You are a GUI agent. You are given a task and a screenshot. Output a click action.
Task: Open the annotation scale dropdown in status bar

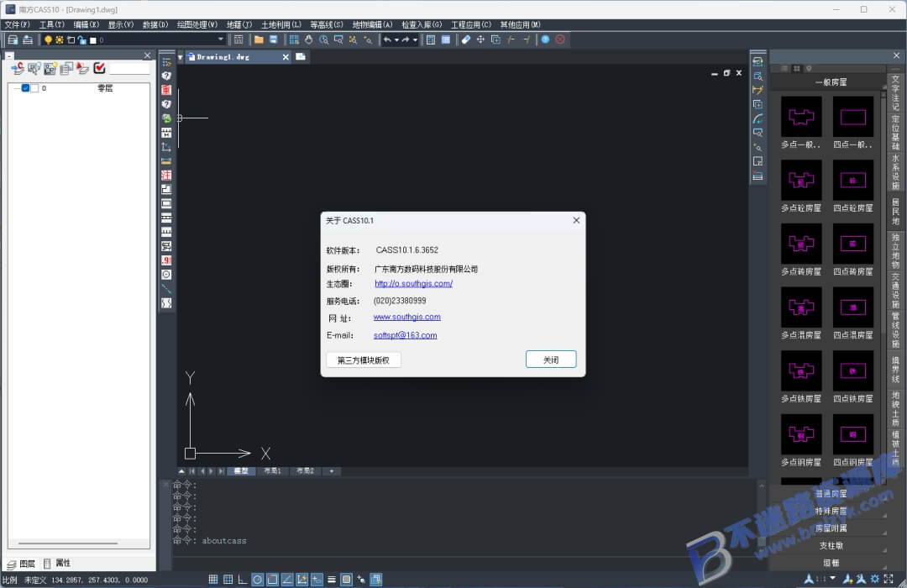point(832,578)
